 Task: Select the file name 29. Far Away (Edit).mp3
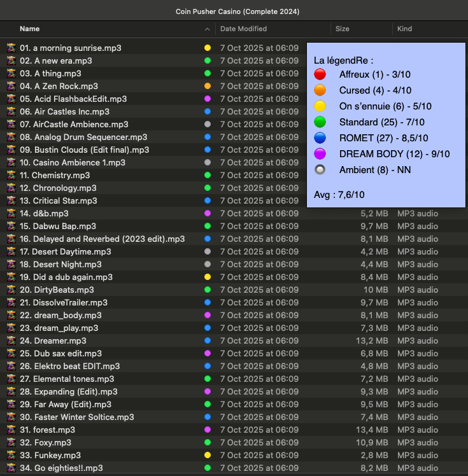pyautogui.click(x=66, y=405)
